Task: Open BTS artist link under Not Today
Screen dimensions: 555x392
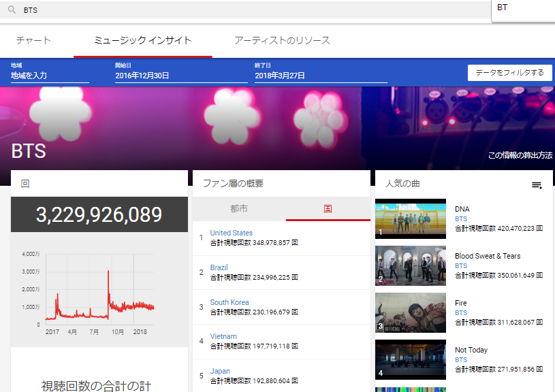Action: [x=461, y=359]
